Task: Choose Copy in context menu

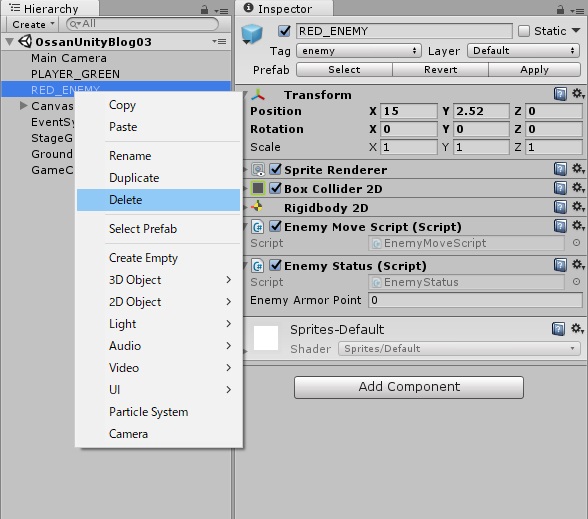Action: tap(158, 105)
